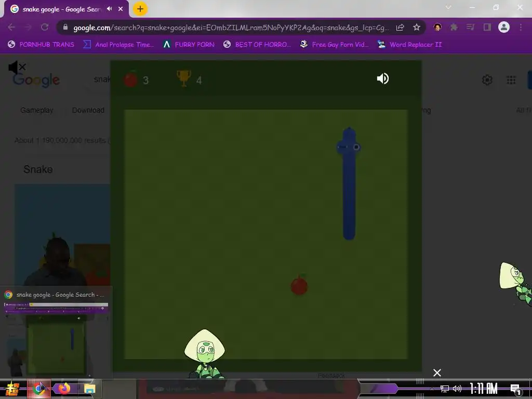Open the avatar extension icon in toolbar
Image resolution: width=532 pixels, height=399 pixels.
tap(437, 27)
